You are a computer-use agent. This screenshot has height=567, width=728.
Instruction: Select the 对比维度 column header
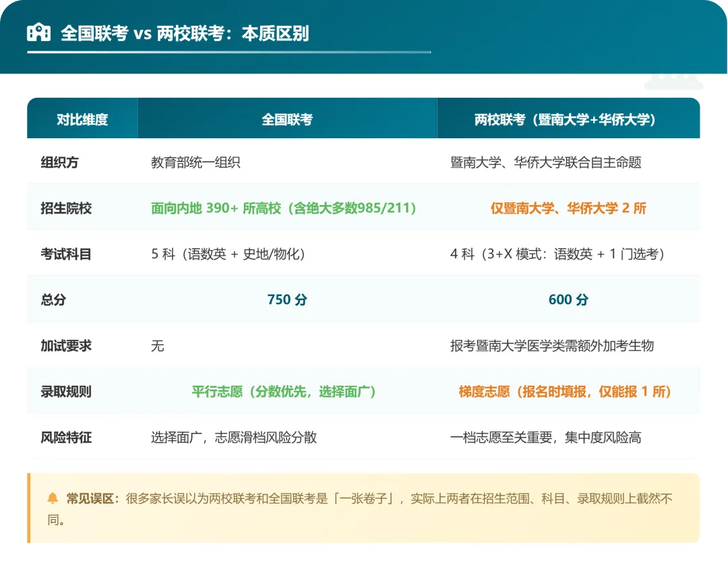(x=82, y=119)
